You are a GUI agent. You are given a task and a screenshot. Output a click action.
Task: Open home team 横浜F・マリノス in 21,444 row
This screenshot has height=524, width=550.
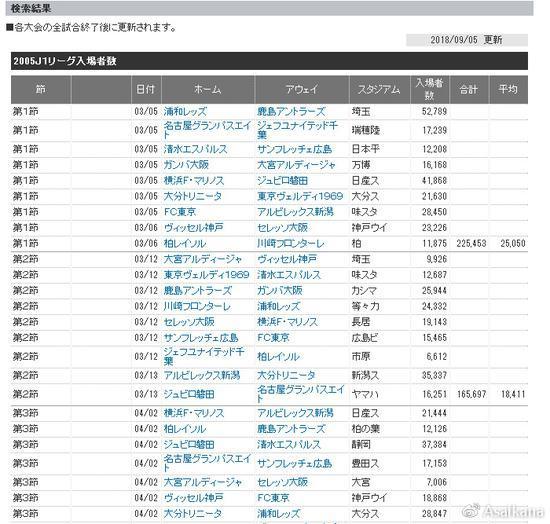click(x=194, y=413)
